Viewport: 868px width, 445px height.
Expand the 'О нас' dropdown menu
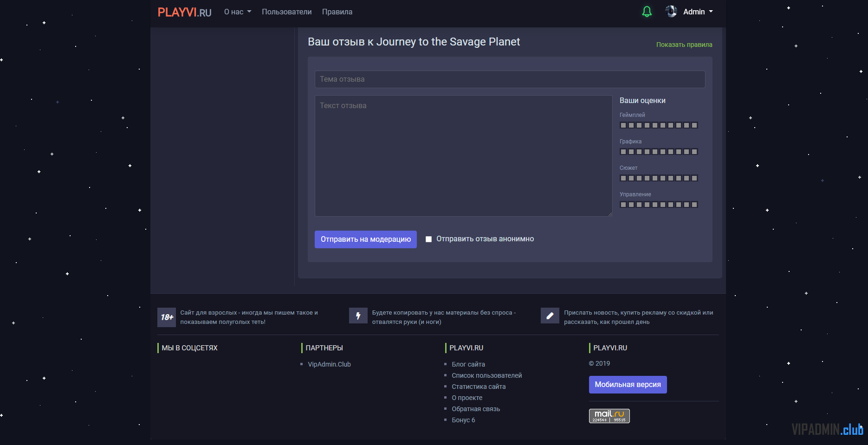coord(238,12)
